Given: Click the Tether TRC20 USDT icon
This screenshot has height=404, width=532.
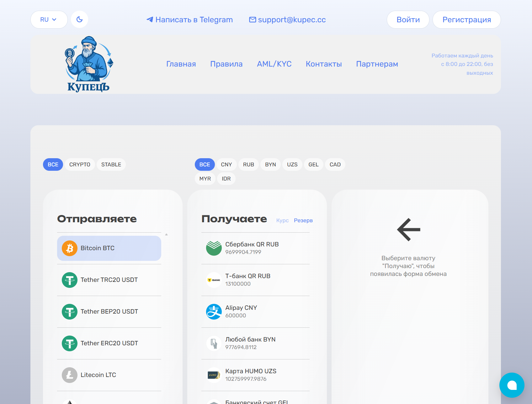Looking at the screenshot, I should tap(69, 280).
